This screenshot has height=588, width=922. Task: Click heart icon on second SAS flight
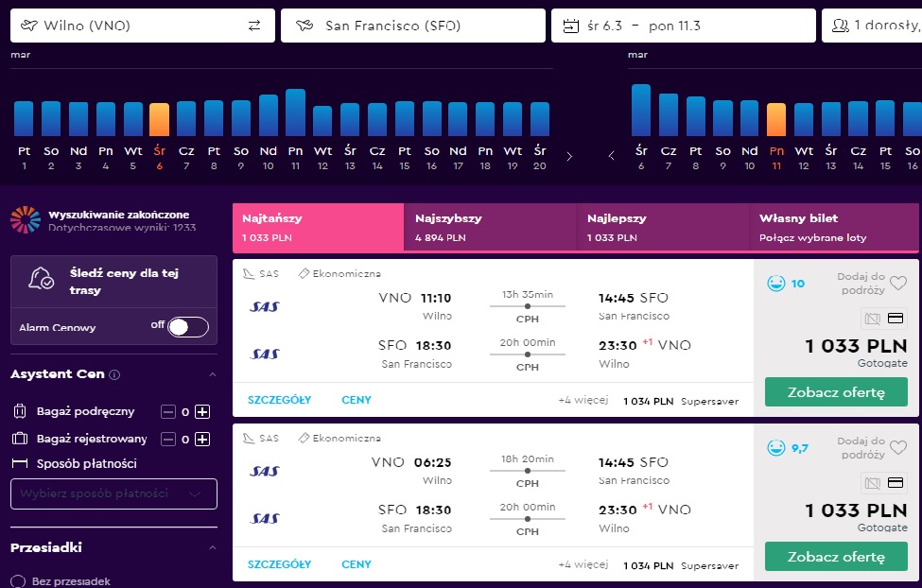click(898, 447)
